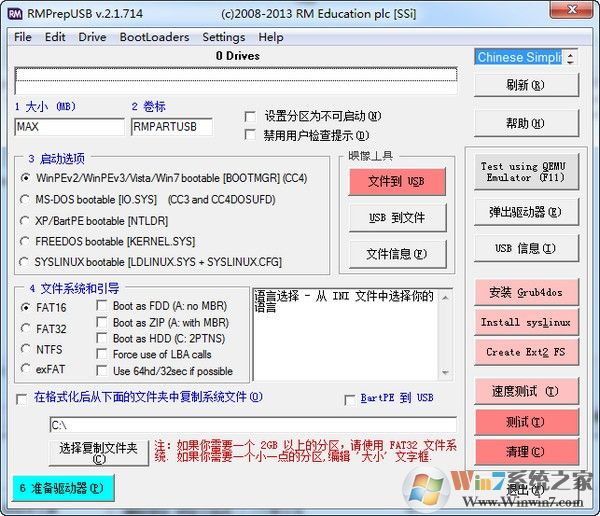Click the folder path field showing C:\
The height and width of the screenshot is (516, 600).
tap(253, 425)
